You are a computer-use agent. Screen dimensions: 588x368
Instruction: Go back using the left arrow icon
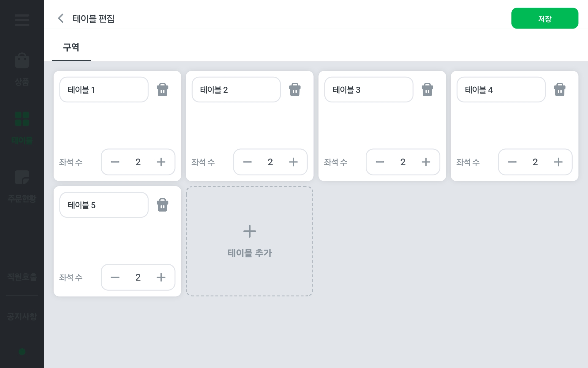tap(61, 18)
